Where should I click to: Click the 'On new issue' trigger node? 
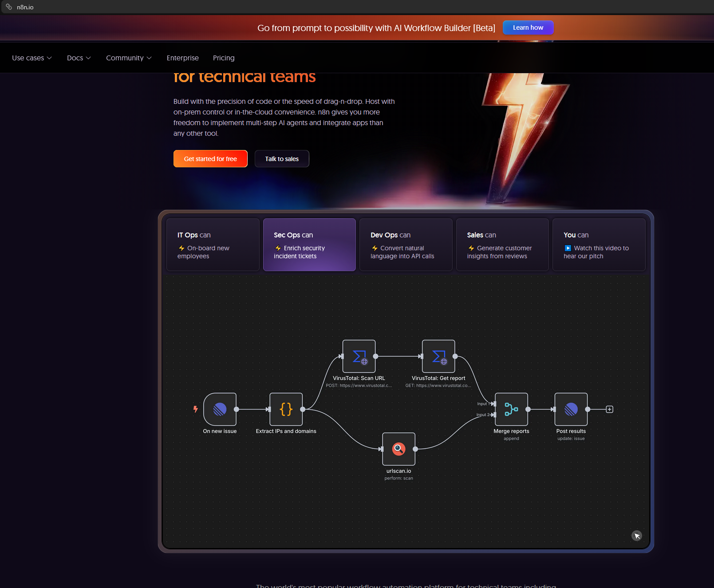tap(220, 409)
